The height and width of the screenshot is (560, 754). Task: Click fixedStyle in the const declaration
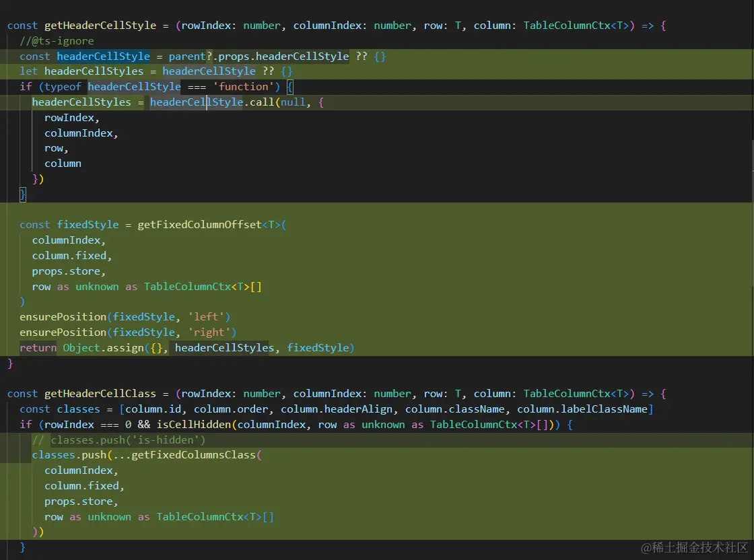point(88,225)
